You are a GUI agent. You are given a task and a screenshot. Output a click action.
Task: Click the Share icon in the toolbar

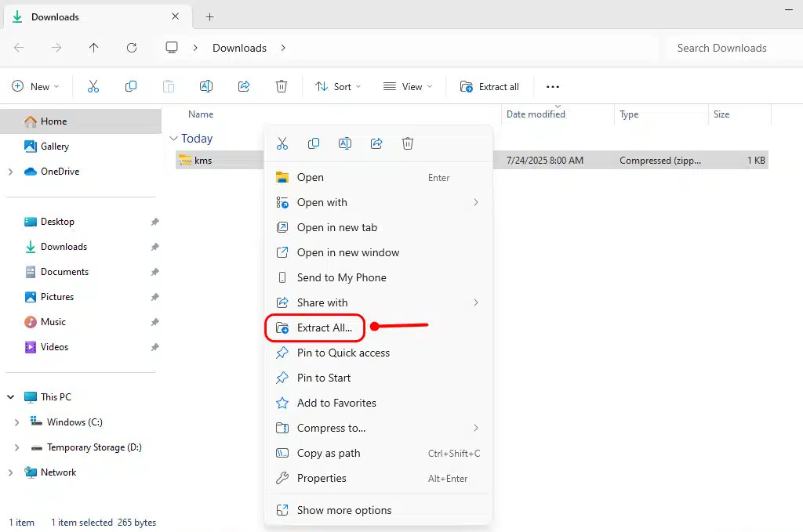pyautogui.click(x=244, y=87)
